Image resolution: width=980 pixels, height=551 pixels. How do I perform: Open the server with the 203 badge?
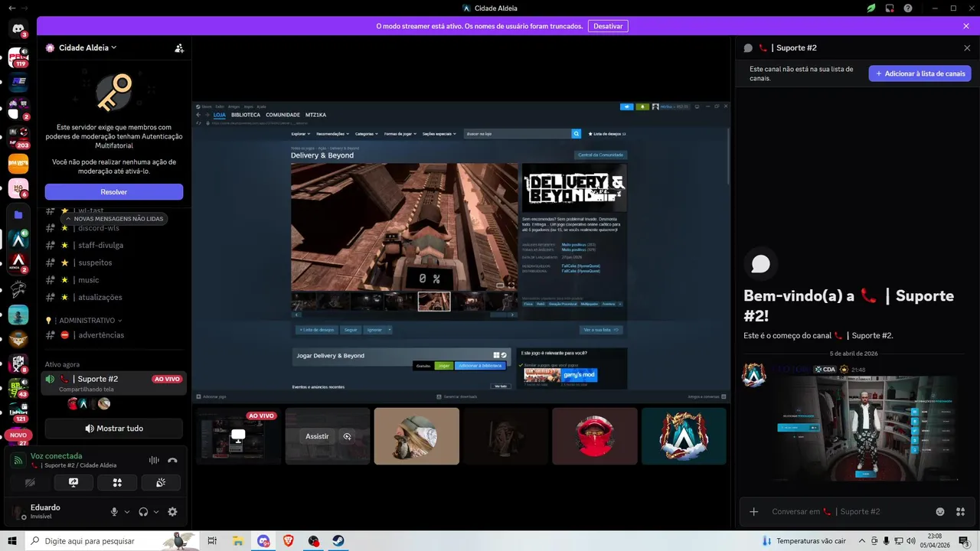point(18,136)
